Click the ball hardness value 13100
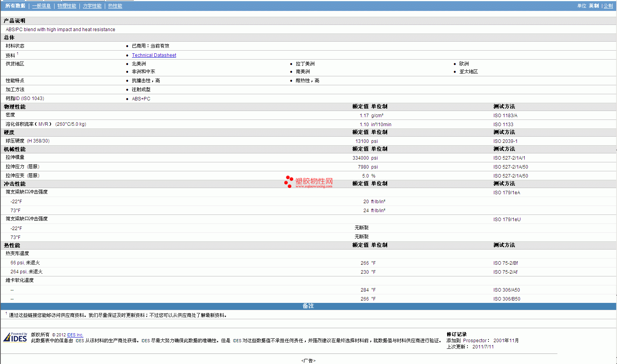The image size is (617, 364). tap(362, 141)
